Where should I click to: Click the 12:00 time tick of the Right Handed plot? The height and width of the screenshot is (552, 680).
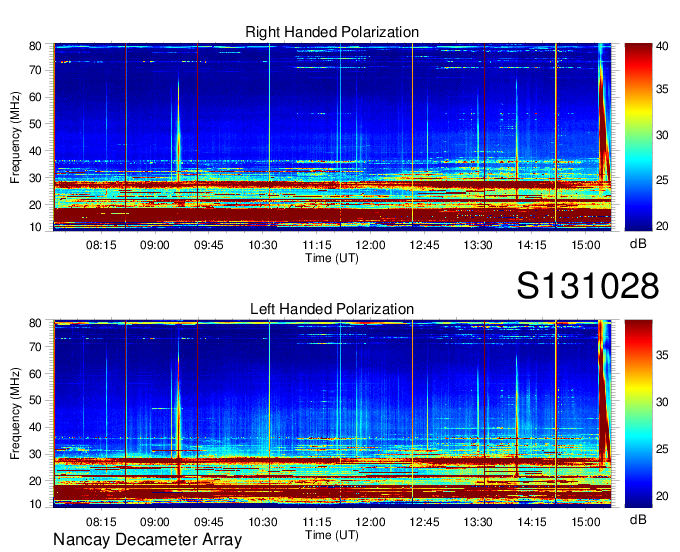pos(370,245)
